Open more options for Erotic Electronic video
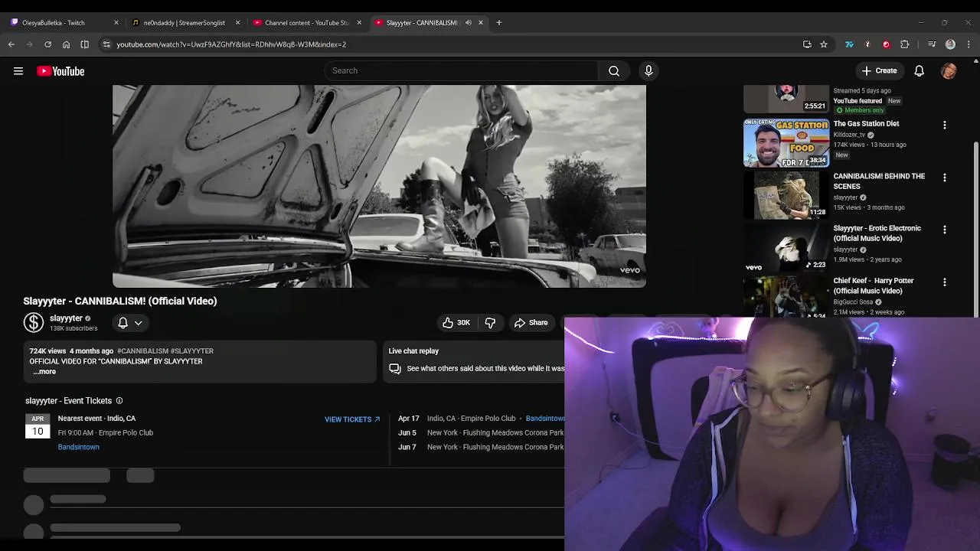 [x=945, y=230]
